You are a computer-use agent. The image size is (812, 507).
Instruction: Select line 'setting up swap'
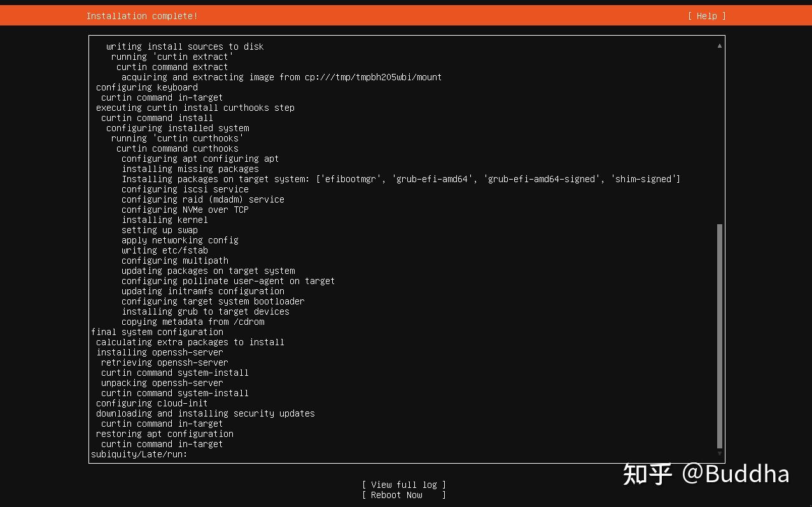(x=160, y=230)
